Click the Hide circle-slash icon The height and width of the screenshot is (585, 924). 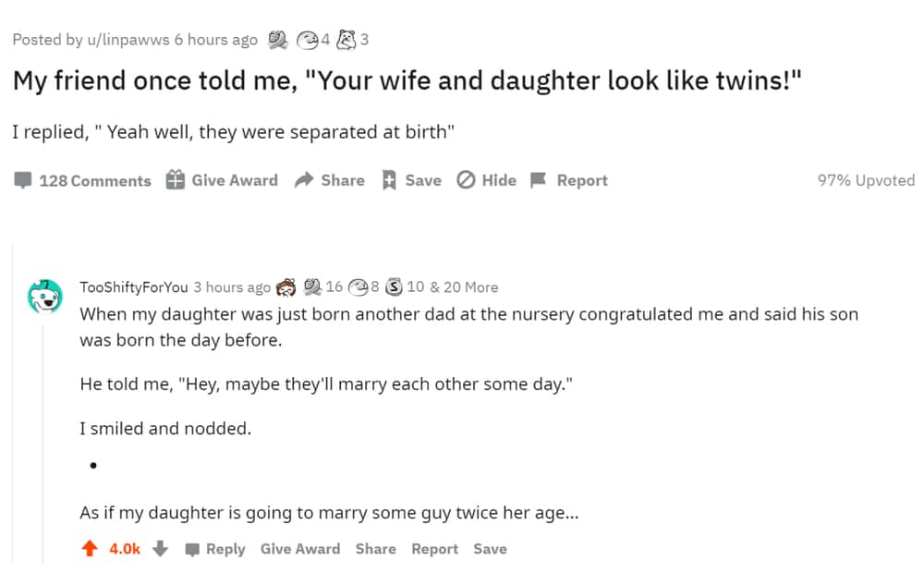pyautogui.click(x=466, y=179)
